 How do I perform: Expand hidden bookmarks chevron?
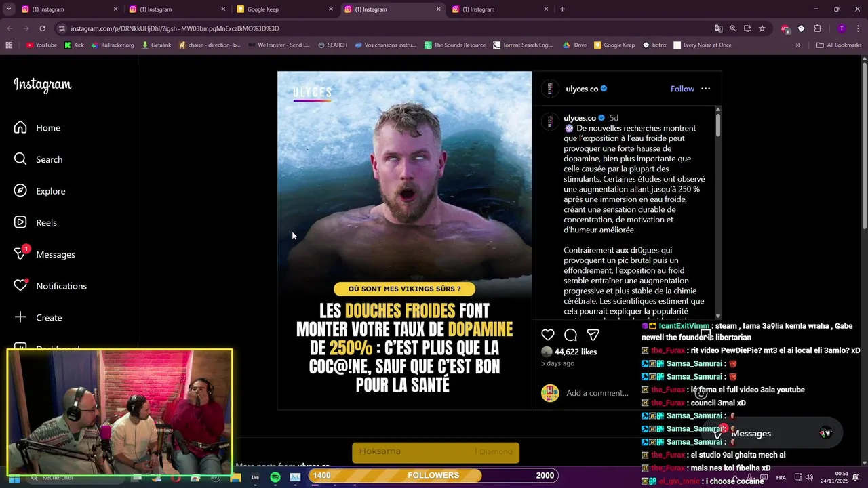tap(798, 45)
